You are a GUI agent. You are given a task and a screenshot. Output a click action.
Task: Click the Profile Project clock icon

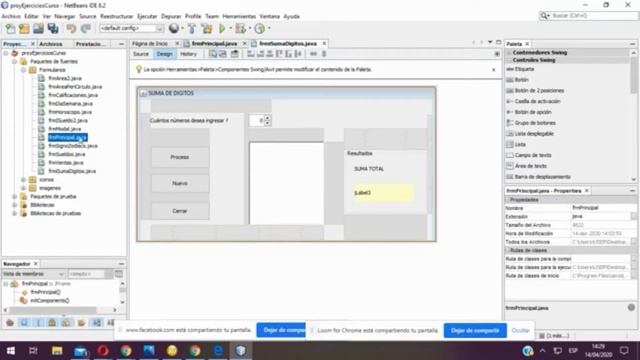(260, 29)
